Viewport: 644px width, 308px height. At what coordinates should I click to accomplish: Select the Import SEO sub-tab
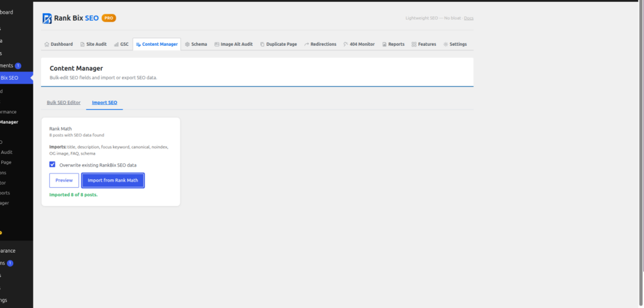pyautogui.click(x=104, y=102)
